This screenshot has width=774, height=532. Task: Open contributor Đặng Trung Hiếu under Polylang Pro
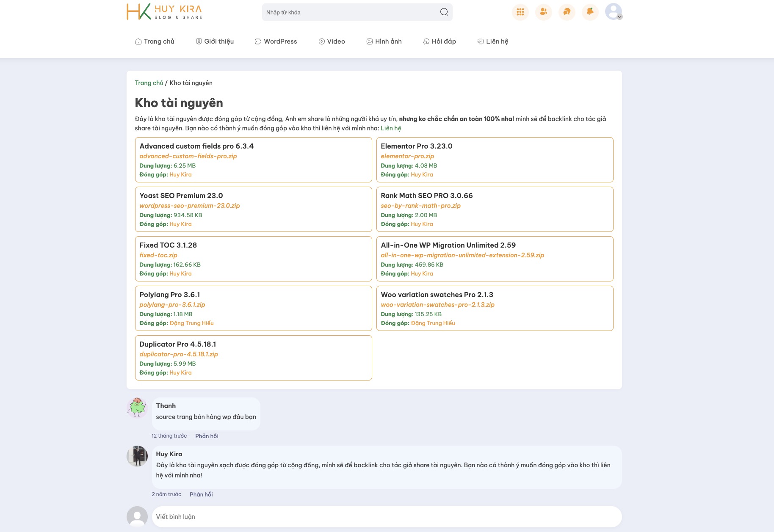191,323
